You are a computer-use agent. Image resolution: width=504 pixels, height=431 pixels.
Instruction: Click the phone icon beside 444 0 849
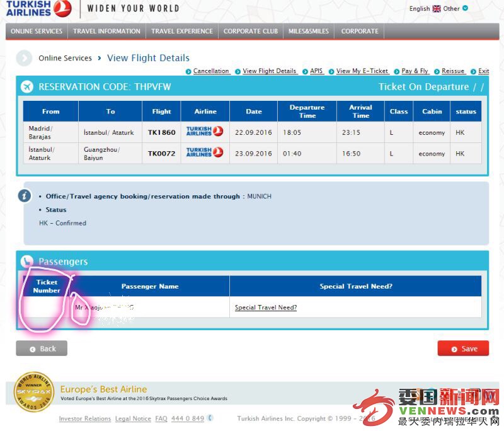coord(210,418)
